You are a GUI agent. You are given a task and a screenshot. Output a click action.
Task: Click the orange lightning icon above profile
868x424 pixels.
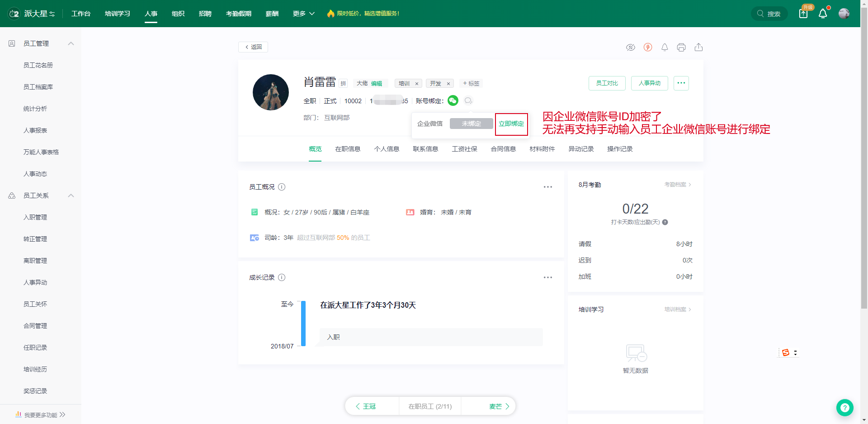coord(648,48)
